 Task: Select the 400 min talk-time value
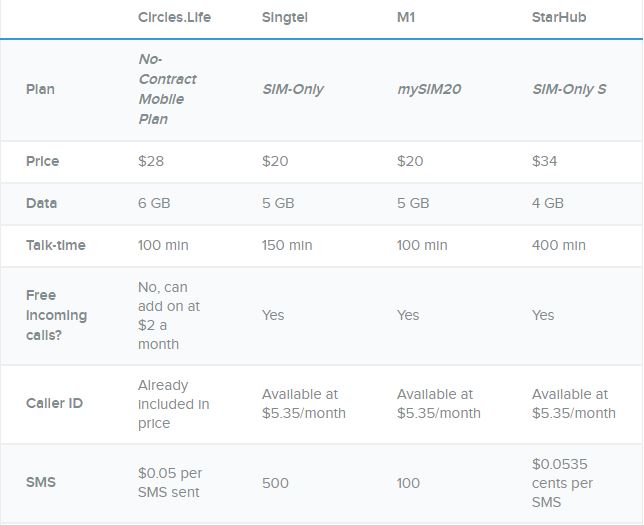(559, 245)
